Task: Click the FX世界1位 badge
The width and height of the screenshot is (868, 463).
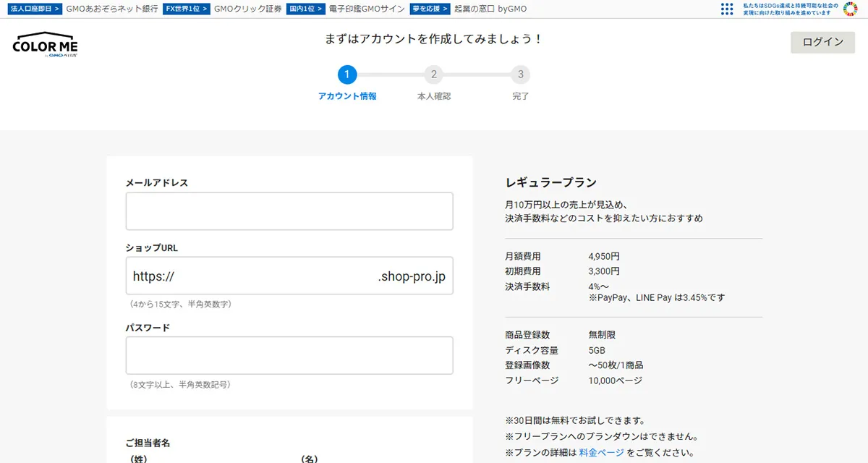Action: (x=186, y=9)
